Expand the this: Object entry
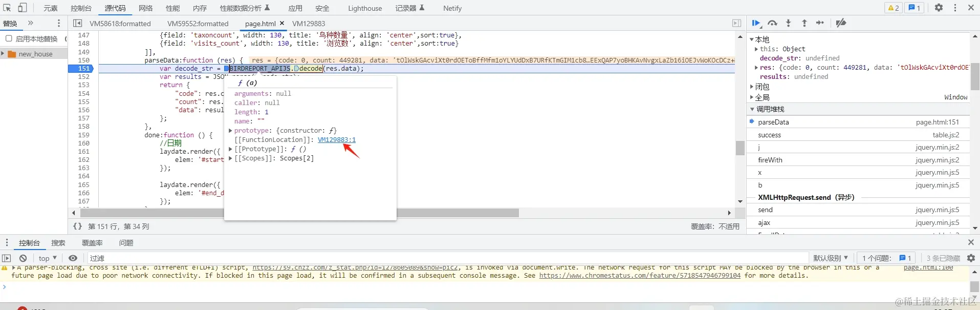 [x=756, y=49]
